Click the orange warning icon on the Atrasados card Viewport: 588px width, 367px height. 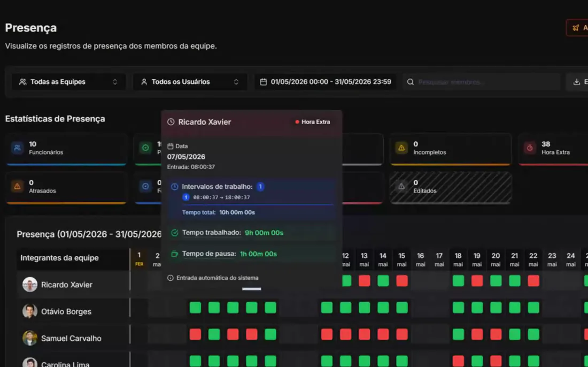point(17,186)
